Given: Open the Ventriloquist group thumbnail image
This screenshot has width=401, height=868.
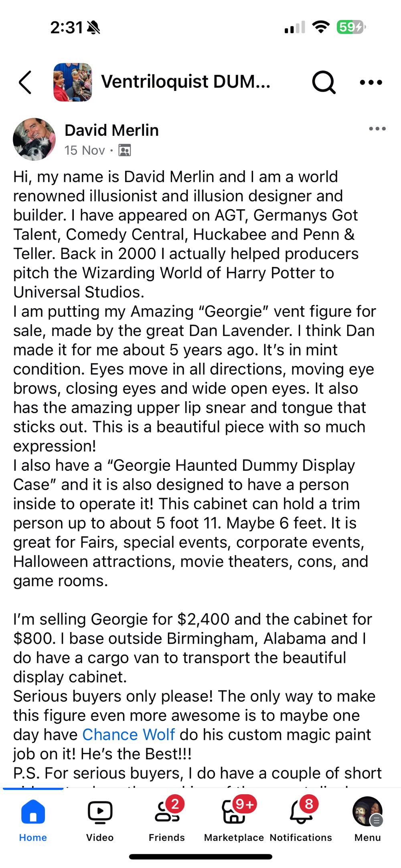Looking at the screenshot, I should pos(73,82).
